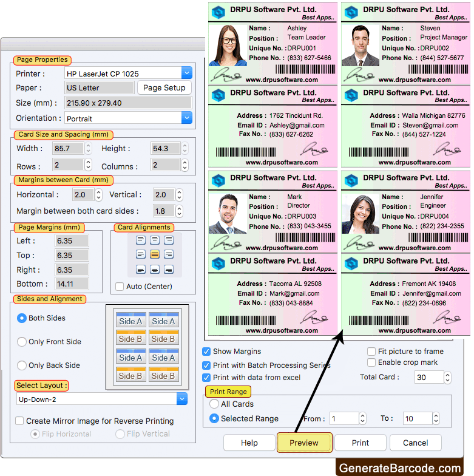Select bottom-left card alignment icon
The image size is (474, 476).
tap(141, 270)
